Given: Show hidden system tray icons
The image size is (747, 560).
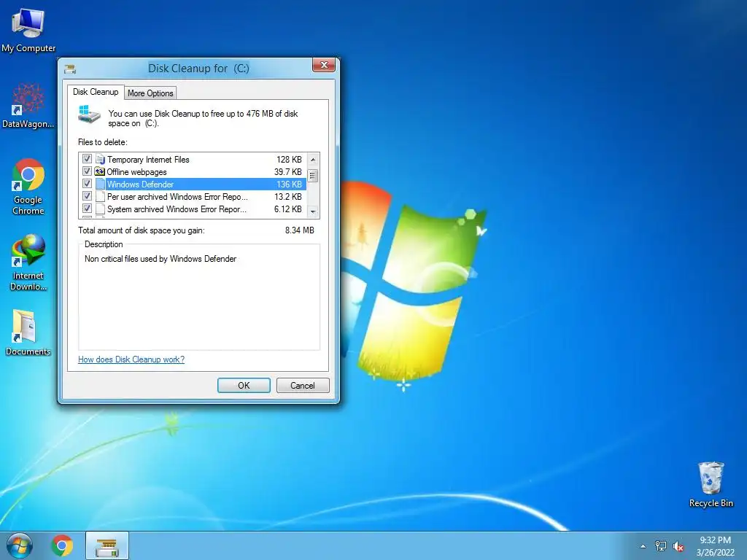Looking at the screenshot, I should coord(643,546).
